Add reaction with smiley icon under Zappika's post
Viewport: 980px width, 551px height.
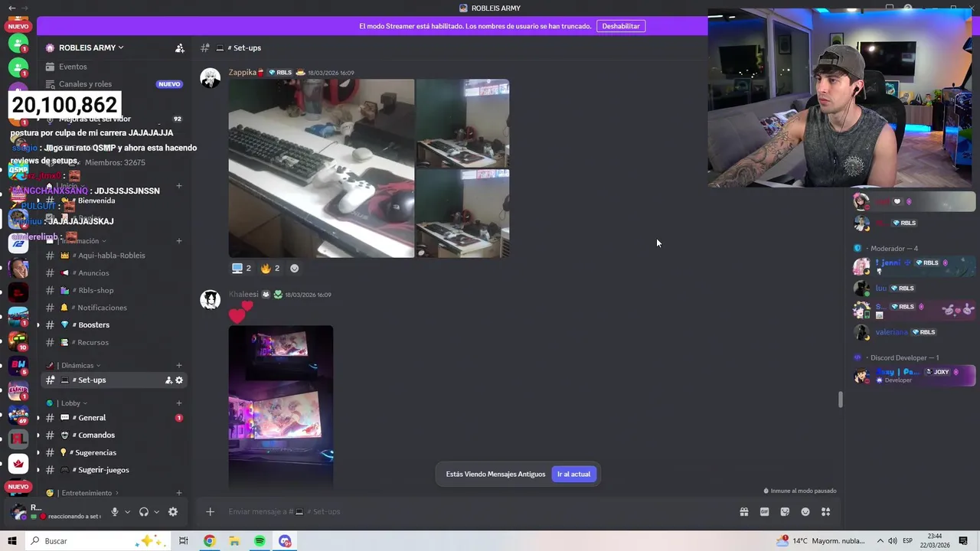[x=294, y=269]
